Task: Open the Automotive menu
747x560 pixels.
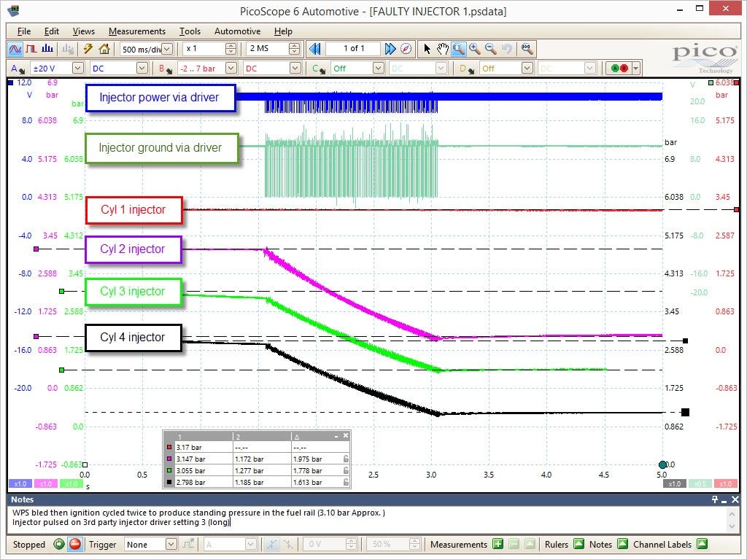Action: 237,31
